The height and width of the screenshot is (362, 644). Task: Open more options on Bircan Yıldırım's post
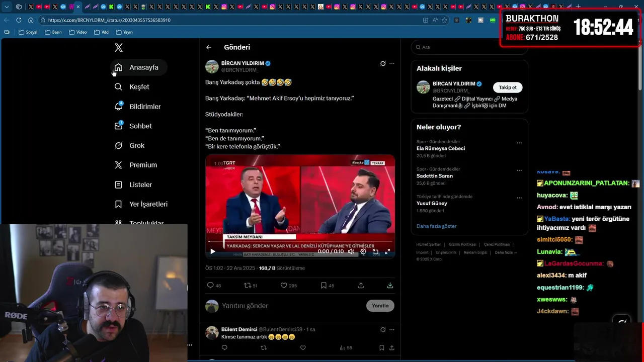click(x=392, y=63)
